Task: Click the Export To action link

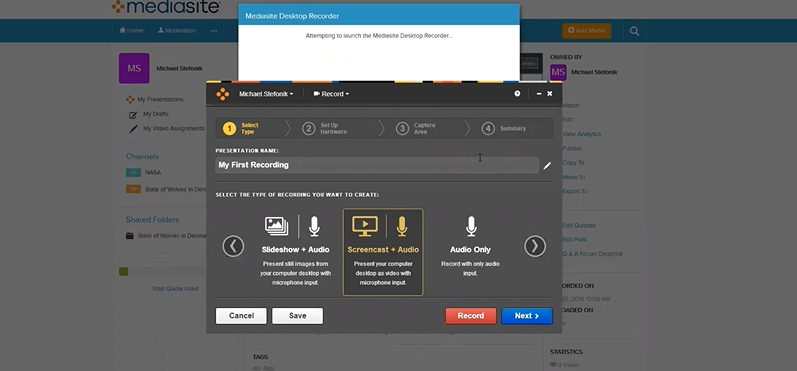Action: click(x=575, y=191)
